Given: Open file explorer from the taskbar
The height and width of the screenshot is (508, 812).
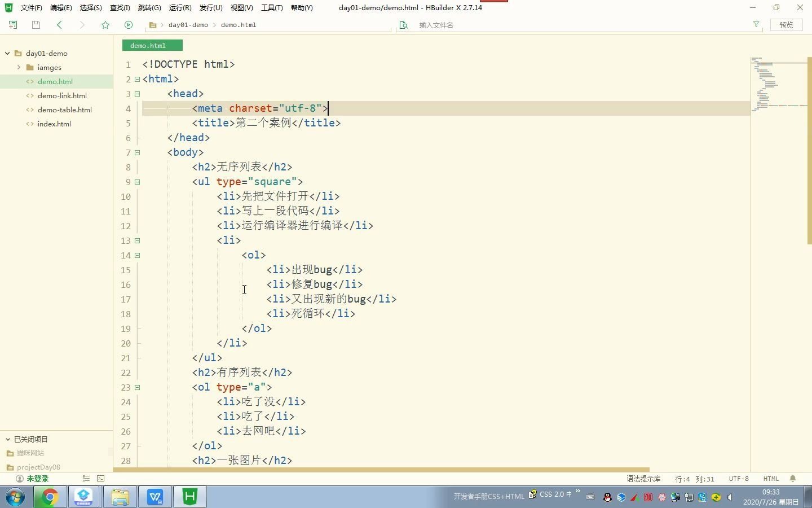Looking at the screenshot, I should click(120, 497).
